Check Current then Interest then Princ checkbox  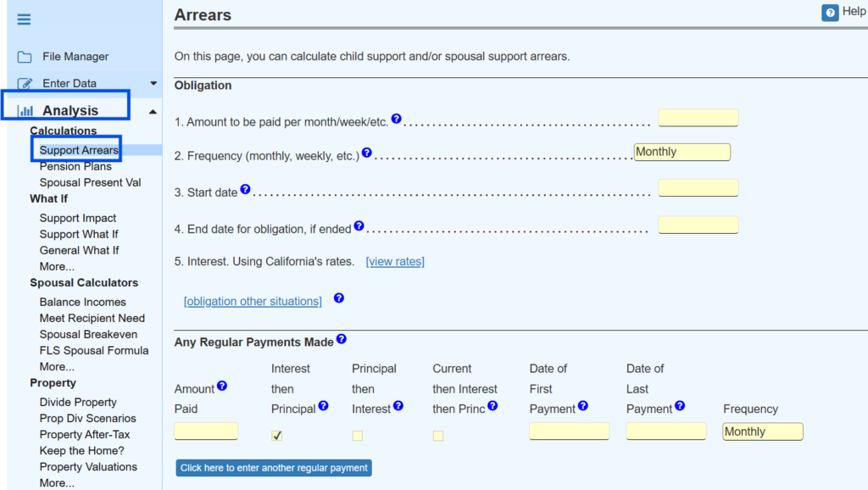coord(438,436)
